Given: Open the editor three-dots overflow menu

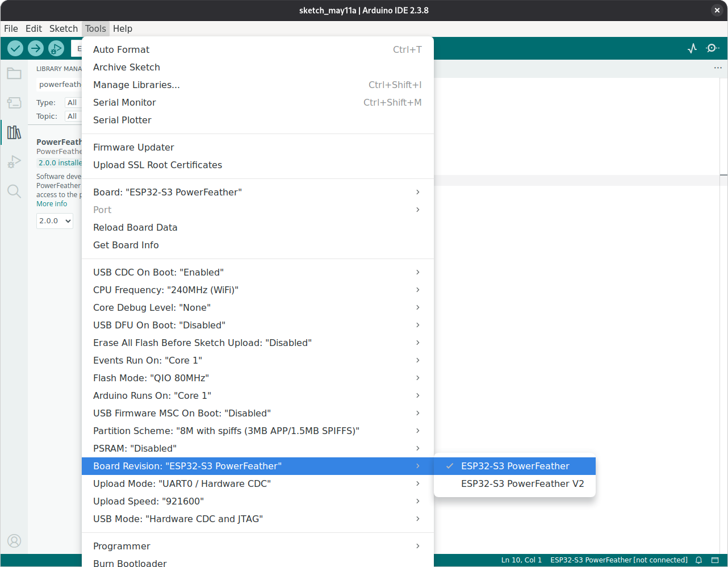Looking at the screenshot, I should point(718,68).
